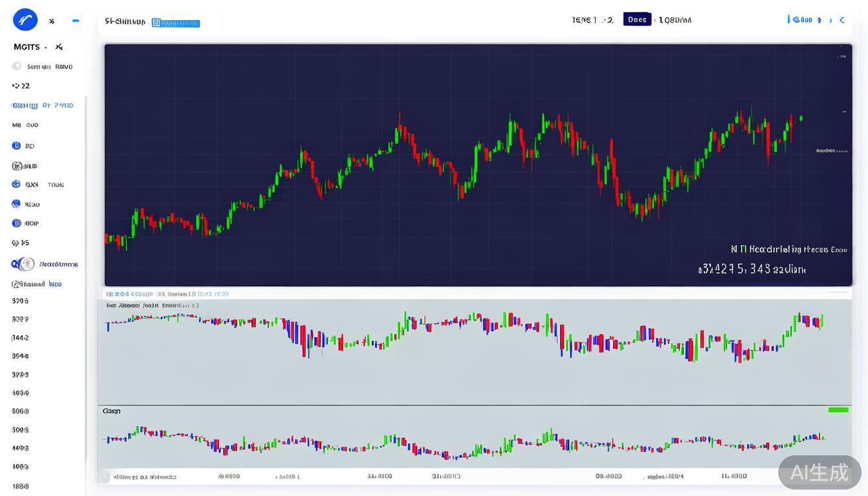This screenshot has height=496, width=868.
Task: Click the green indicator on the Gasn panel
Action: point(838,409)
